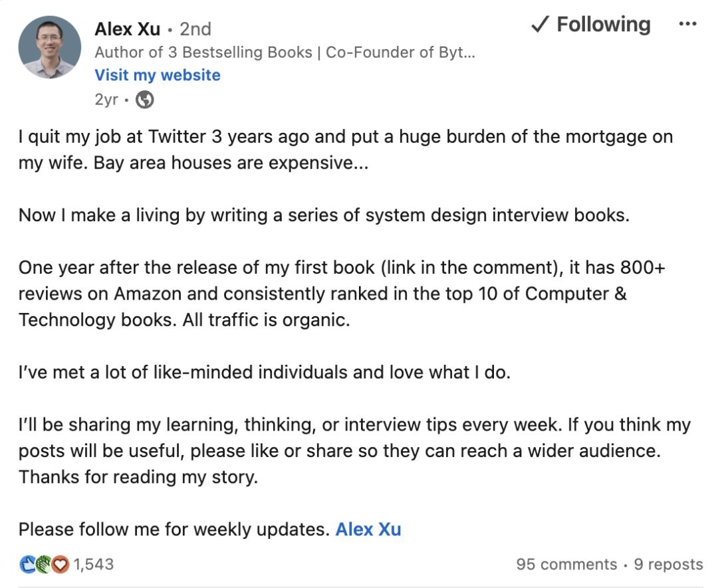The image size is (718, 588).
Task: View the 9 reposts
Action: pyautogui.click(x=668, y=564)
